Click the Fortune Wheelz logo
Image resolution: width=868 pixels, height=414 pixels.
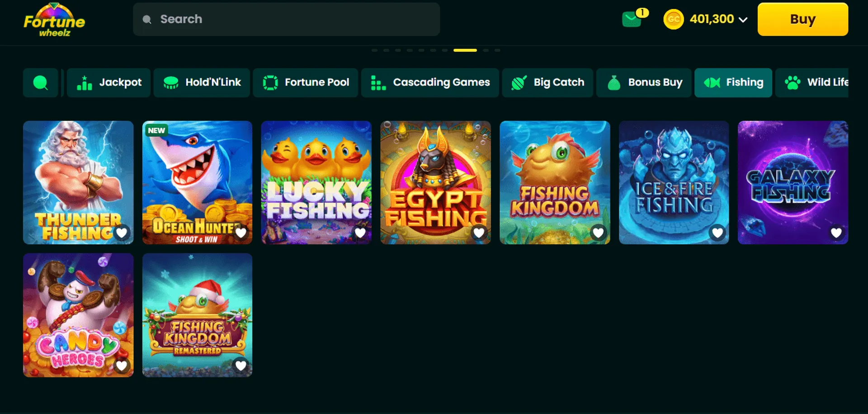pos(54,20)
